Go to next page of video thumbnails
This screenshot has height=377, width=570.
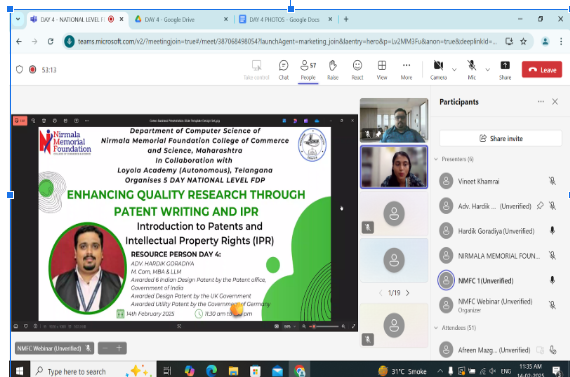coord(408,293)
